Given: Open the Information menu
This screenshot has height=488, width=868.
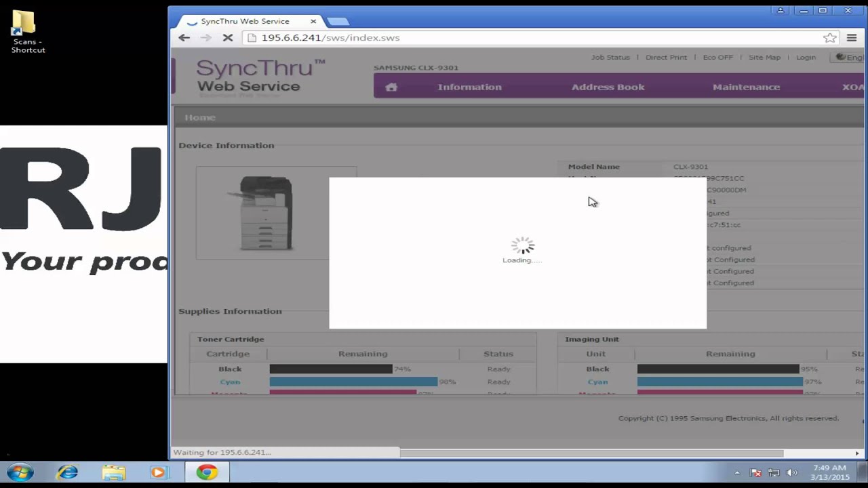Looking at the screenshot, I should coord(469,87).
